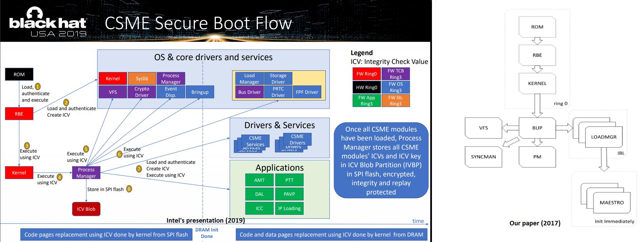Click the FPF Driver block
The width and height of the screenshot is (644, 242).
[x=307, y=92]
